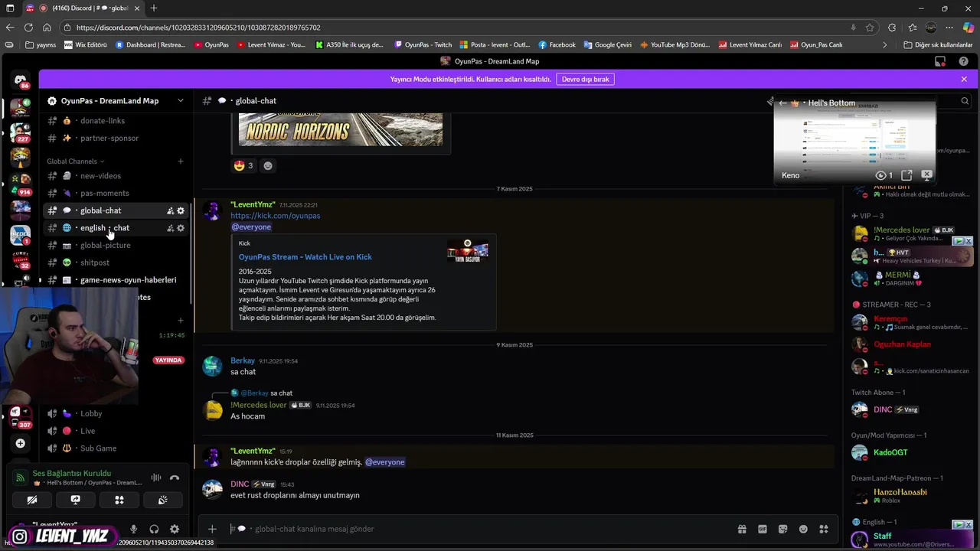Open kick.com/oyunpas link

click(276, 216)
